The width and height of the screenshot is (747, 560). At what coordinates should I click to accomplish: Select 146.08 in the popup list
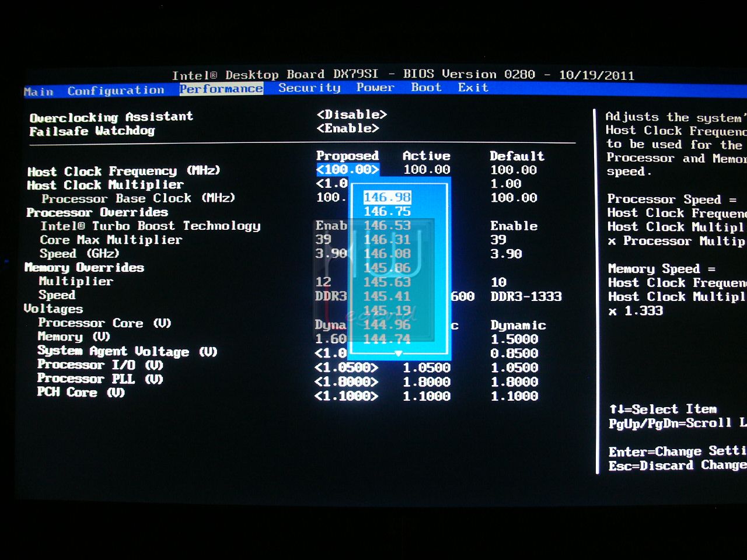click(x=388, y=254)
